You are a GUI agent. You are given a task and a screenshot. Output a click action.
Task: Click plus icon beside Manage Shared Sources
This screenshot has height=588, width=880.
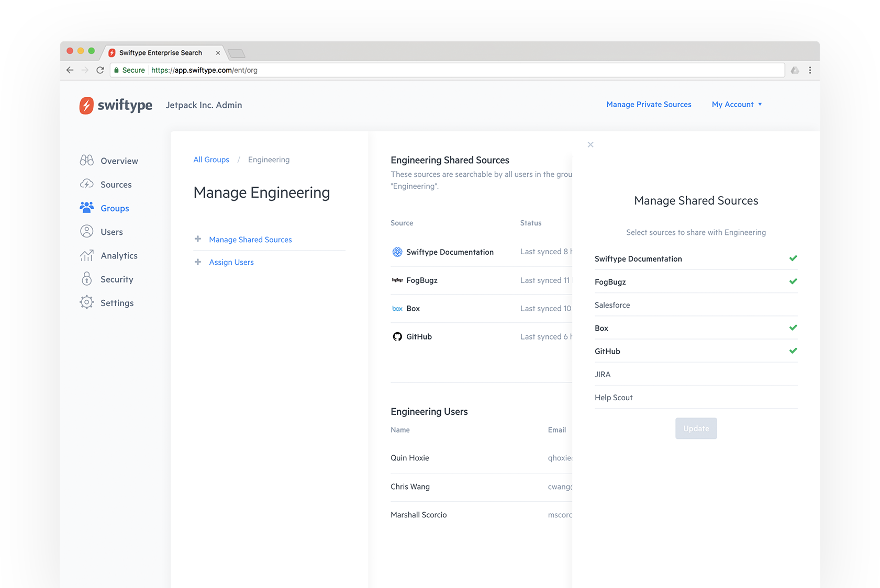198,239
